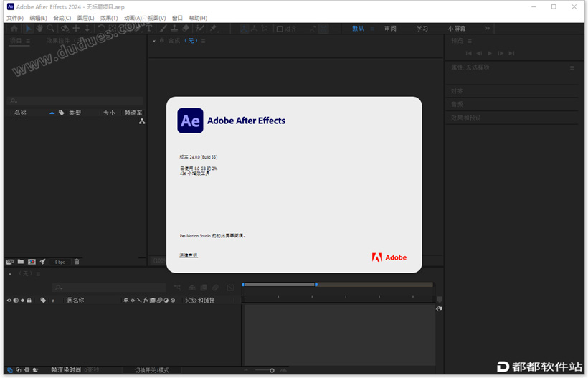Select the Type (T) tool

pos(149,29)
